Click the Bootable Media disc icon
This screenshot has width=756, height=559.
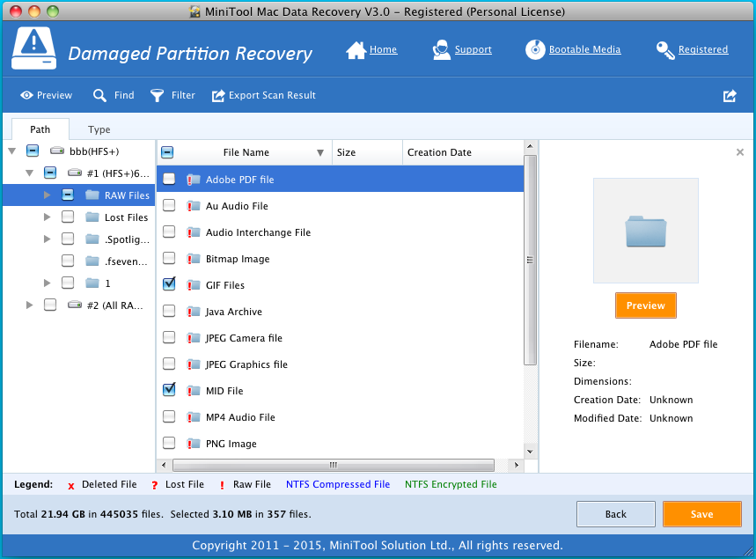[x=535, y=49]
